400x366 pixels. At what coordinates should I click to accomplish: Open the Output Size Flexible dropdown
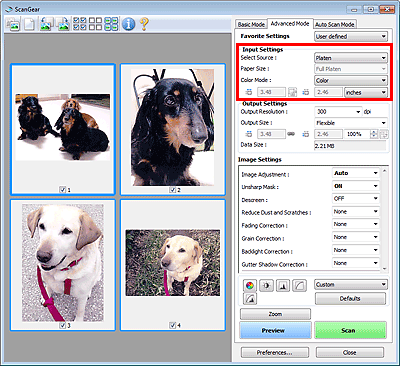tap(351, 123)
